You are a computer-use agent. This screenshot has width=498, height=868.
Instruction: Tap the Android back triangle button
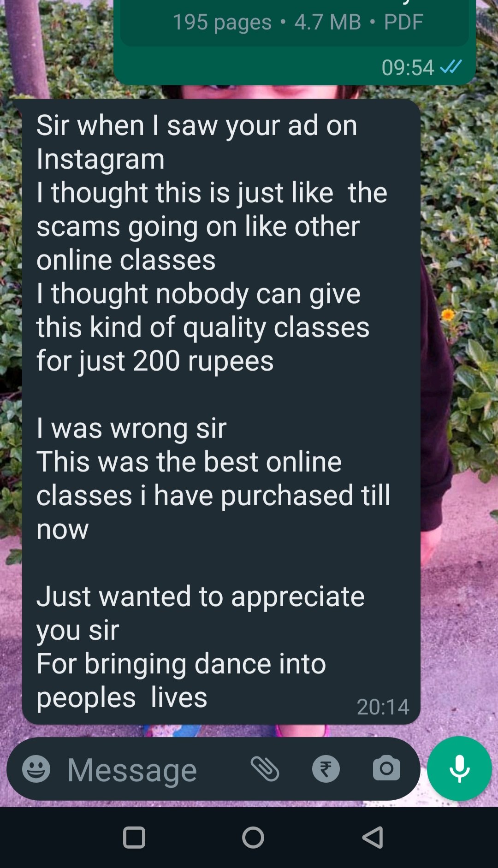(373, 837)
